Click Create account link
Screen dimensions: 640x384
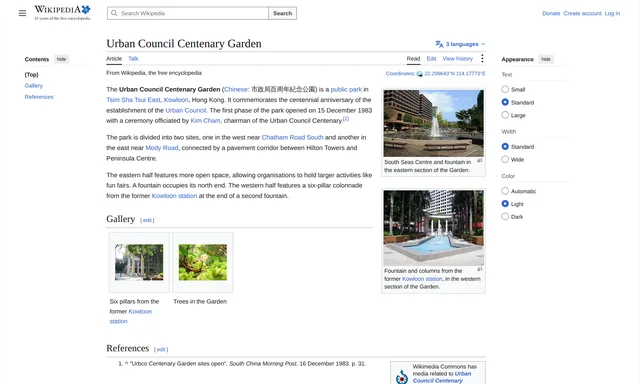coord(582,13)
